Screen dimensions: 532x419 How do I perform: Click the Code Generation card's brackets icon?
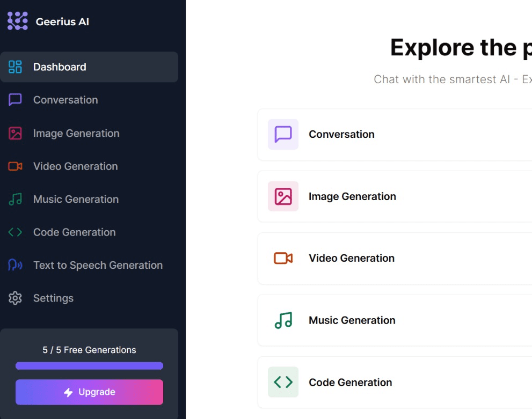coord(283,382)
